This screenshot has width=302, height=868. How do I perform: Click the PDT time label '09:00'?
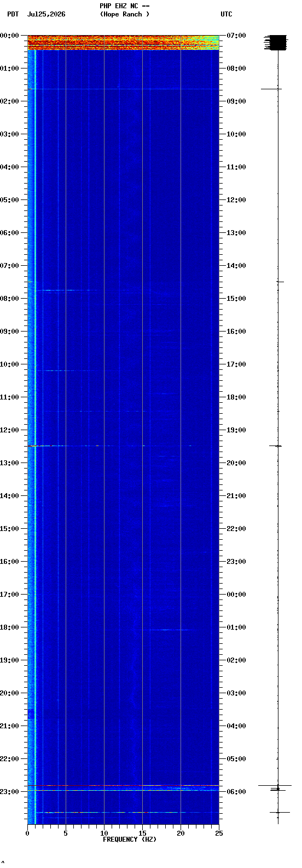[x=9, y=332]
